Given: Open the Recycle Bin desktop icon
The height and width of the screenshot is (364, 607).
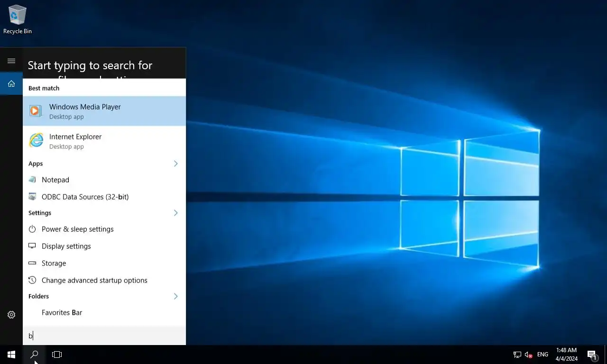Looking at the screenshot, I should point(18,19).
